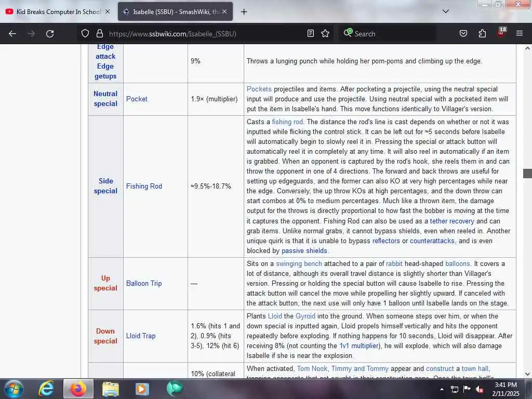The width and height of the screenshot is (532, 399).
Task: Follow the Lloid Trap link
Action: (x=141, y=336)
